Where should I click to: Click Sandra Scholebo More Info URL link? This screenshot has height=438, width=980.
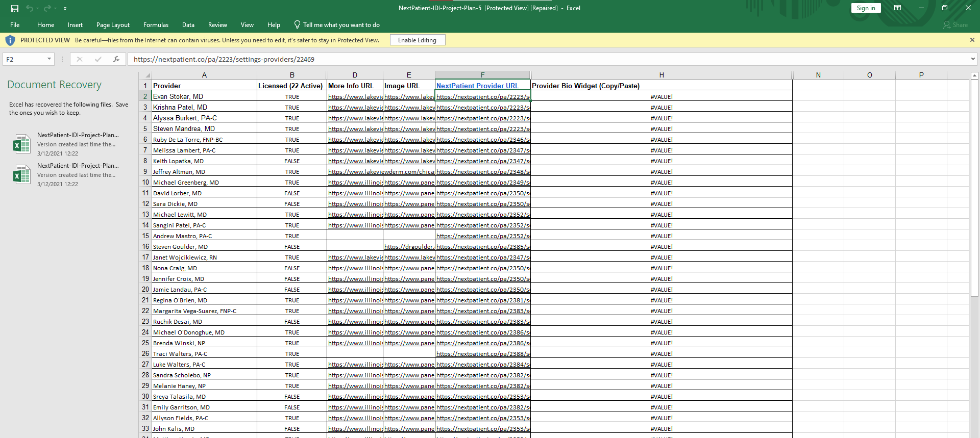355,375
